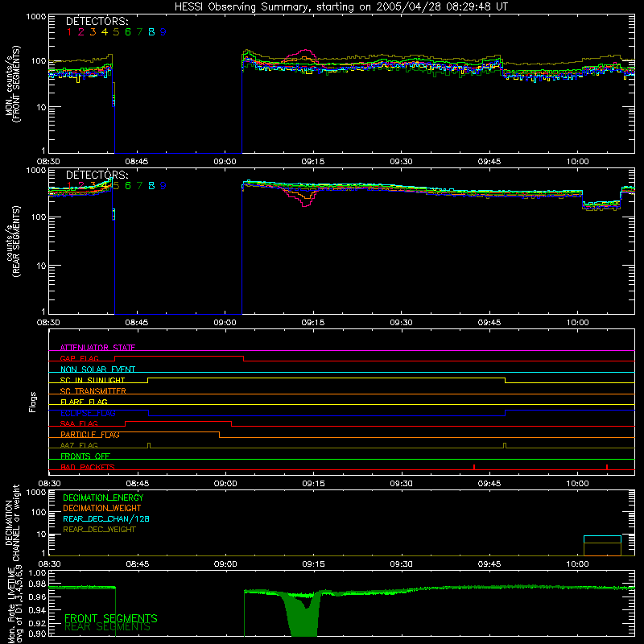The image size is (644, 644).
Task: Click the NON_SOLAR_EVENT flag label
Action: click(97, 369)
